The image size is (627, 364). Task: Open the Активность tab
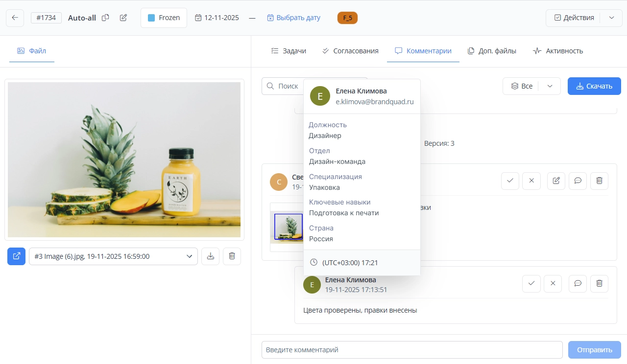point(558,51)
